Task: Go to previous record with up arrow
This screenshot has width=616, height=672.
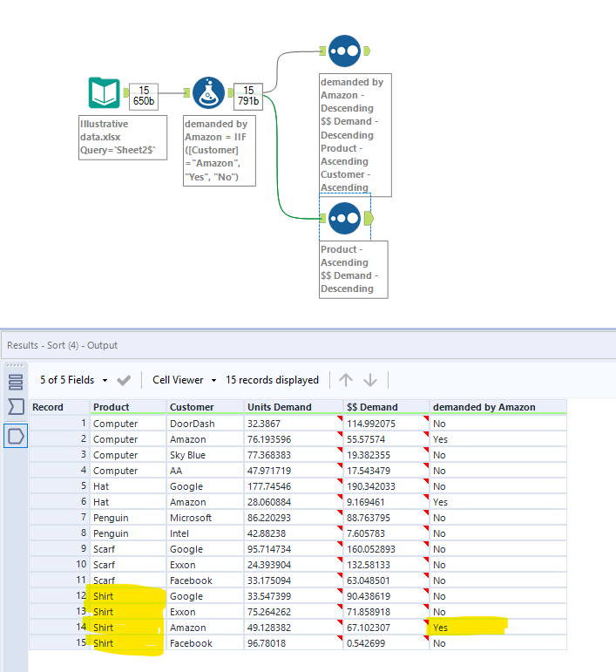Action: point(346,380)
